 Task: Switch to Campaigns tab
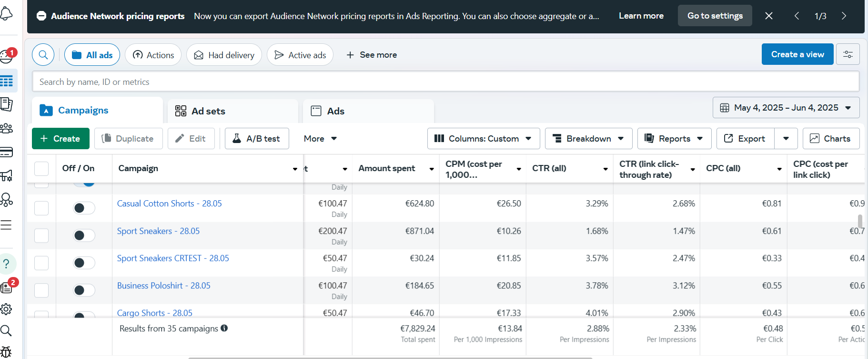(97, 111)
